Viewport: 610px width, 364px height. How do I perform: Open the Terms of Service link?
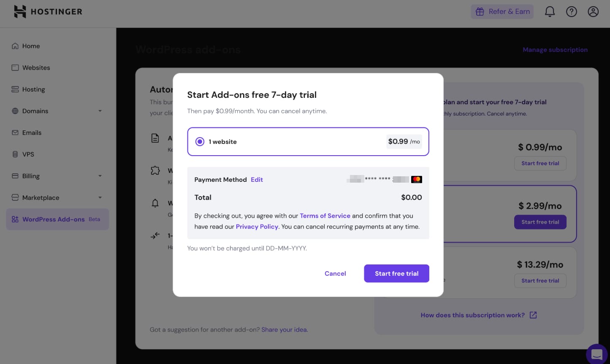tap(325, 216)
